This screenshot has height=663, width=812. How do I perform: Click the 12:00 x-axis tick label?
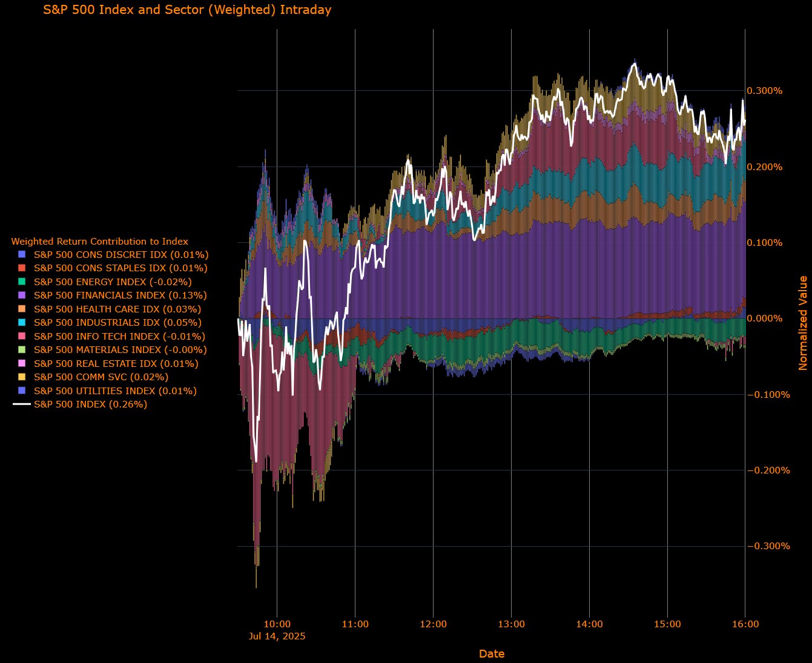click(434, 624)
